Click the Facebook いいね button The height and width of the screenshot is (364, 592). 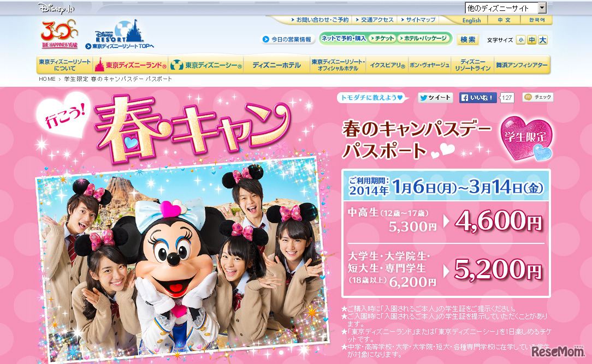coord(478,98)
